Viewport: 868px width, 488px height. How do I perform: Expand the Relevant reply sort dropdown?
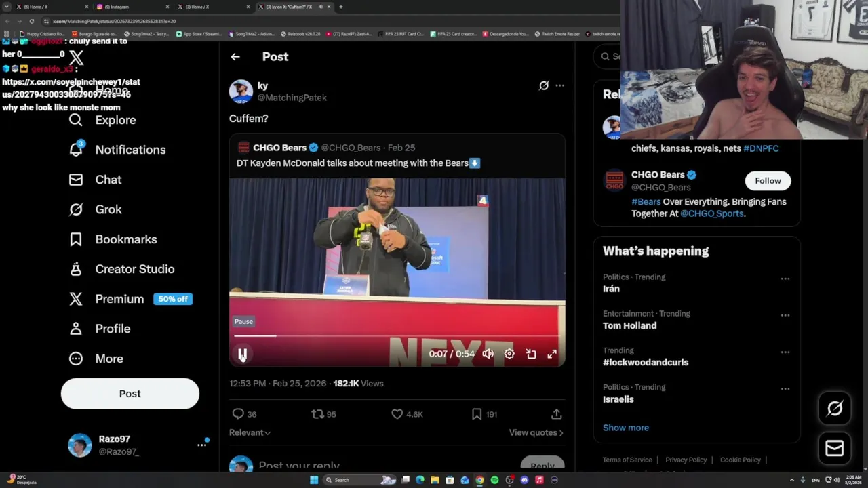pyautogui.click(x=250, y=432)
